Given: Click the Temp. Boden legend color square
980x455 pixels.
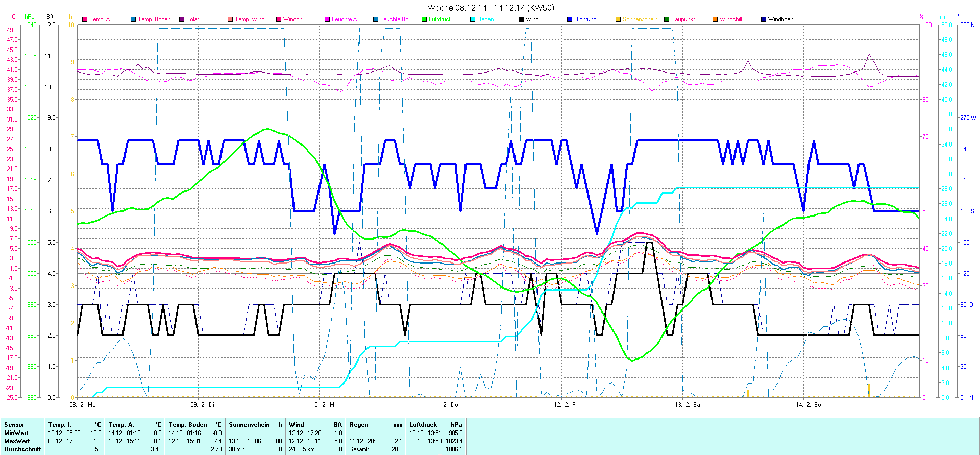Looking at the screenshot, I should 133,19.
